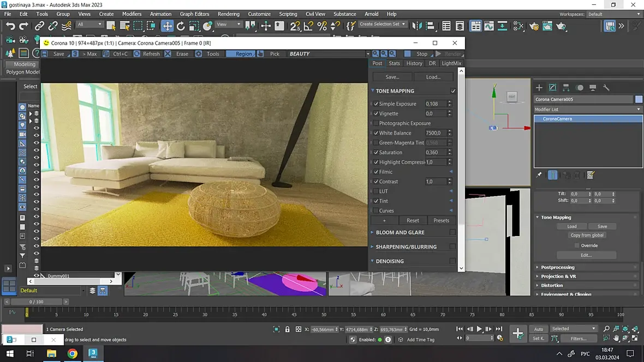Expand the Bloom and Glare section

click(x=399, y=232)
